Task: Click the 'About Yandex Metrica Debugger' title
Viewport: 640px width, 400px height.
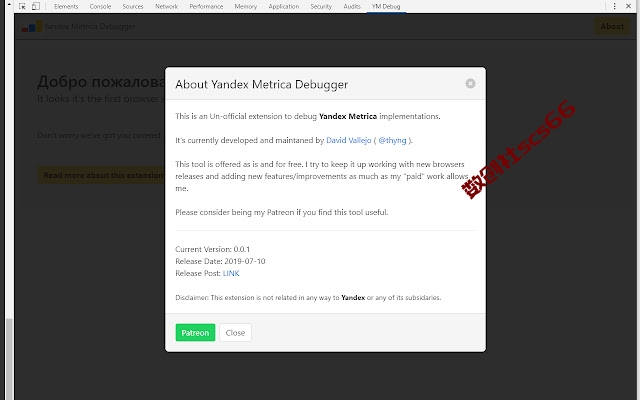Action: 262,84
